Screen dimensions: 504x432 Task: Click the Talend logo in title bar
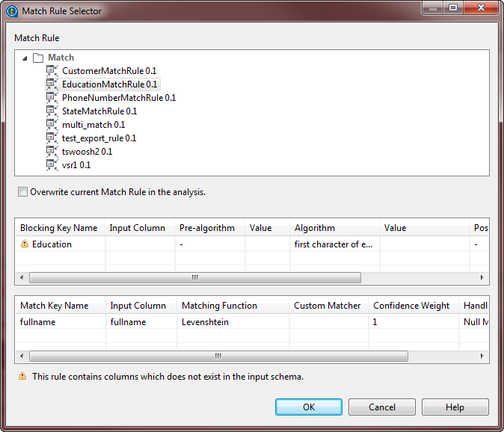point(12,11)
